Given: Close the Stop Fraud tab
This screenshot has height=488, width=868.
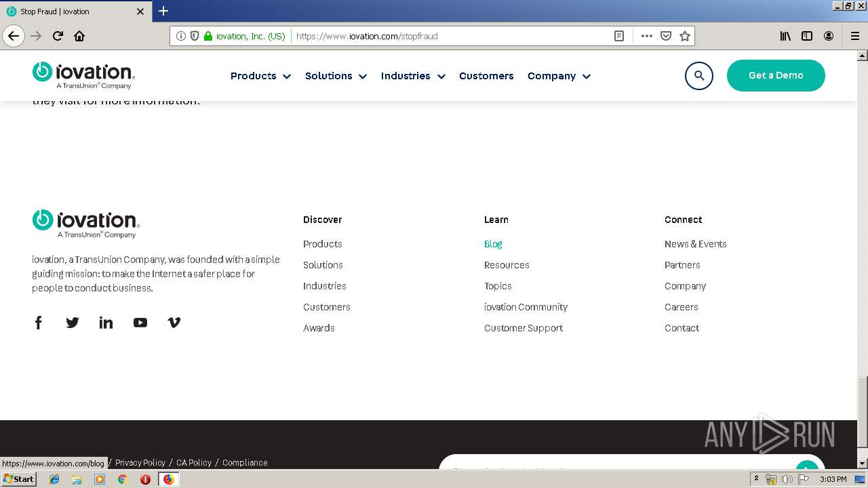Looking at the screenshot, I should point(140,12).
